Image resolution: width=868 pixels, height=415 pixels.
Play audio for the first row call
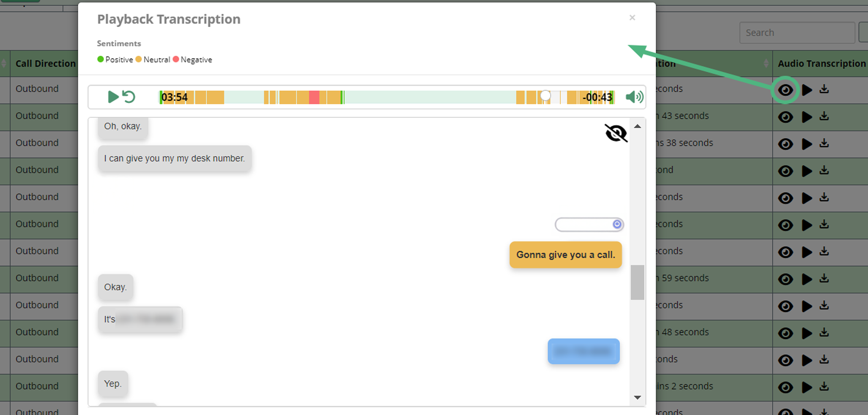(x=807, y=90)
